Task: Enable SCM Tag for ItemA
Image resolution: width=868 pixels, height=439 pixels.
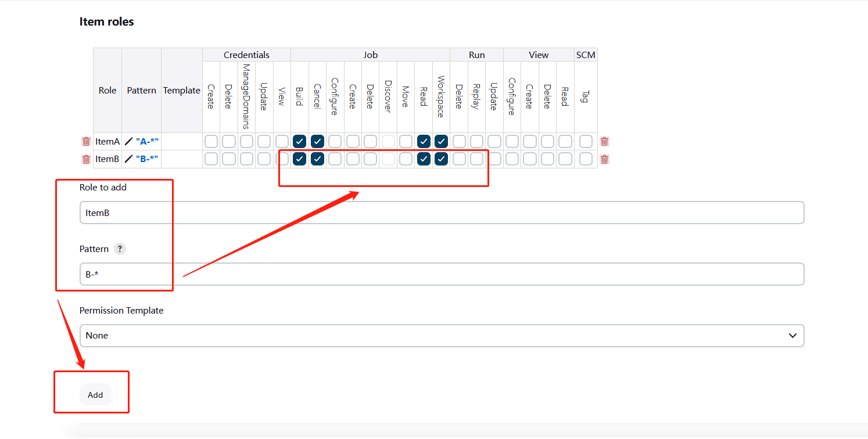Action: tap(586, 141)
